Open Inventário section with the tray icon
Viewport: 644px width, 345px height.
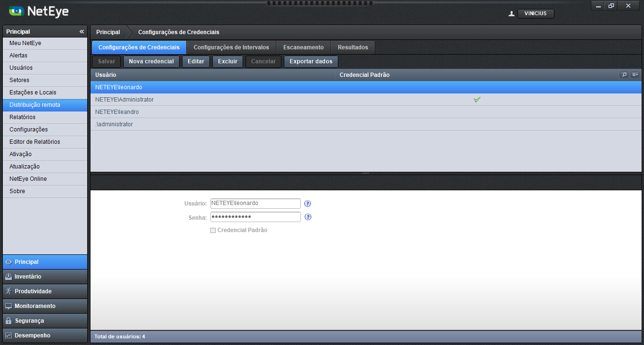45,277
